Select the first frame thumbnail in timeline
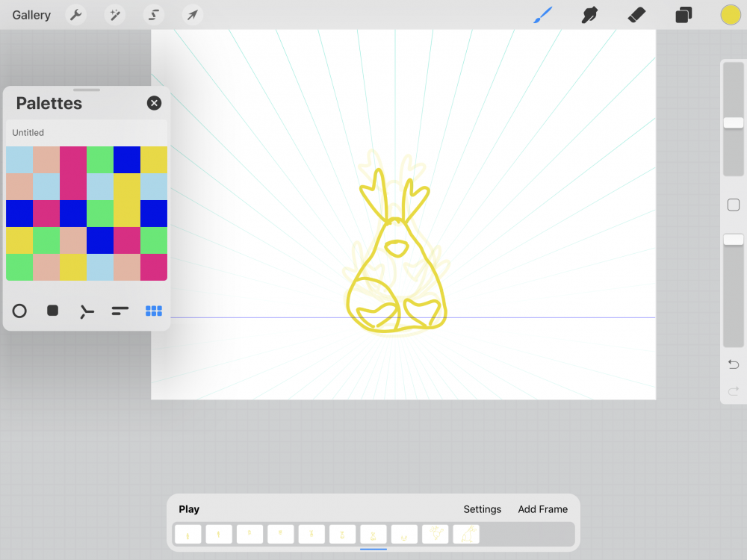The image size is (747, 560). pyautogui.click(x=187, y=535)
